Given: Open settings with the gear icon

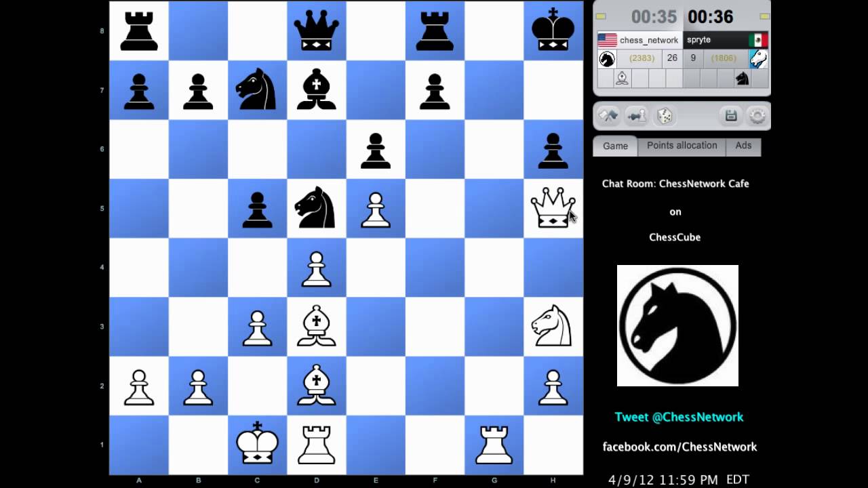Looking at the screenshot, I should coord(757,116).
